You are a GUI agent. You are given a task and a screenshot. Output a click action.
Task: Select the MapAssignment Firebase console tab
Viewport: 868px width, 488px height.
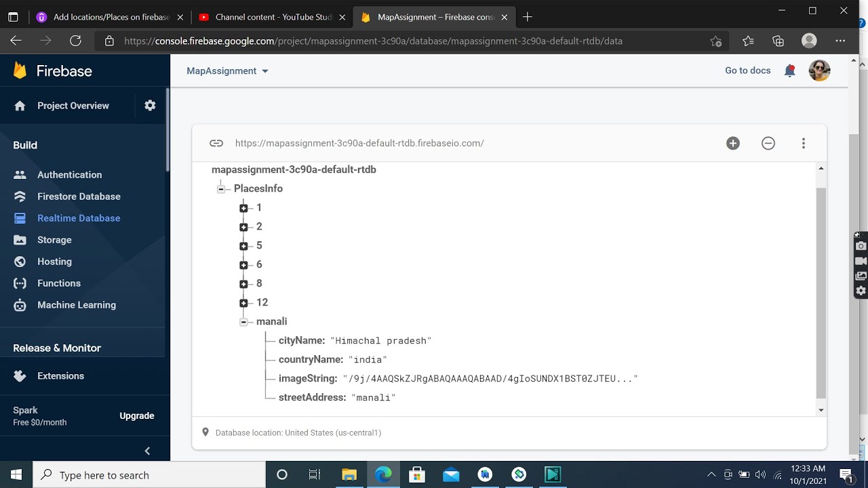(434, 17)
